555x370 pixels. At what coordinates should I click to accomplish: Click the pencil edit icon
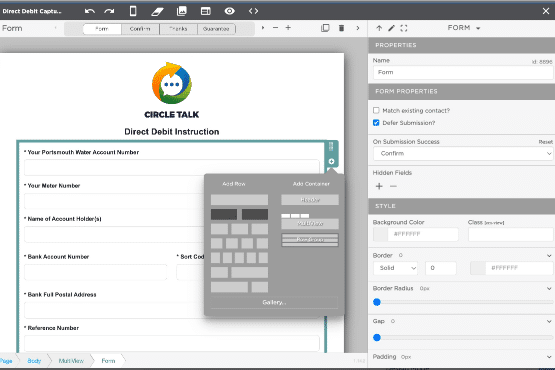[391, 28]
